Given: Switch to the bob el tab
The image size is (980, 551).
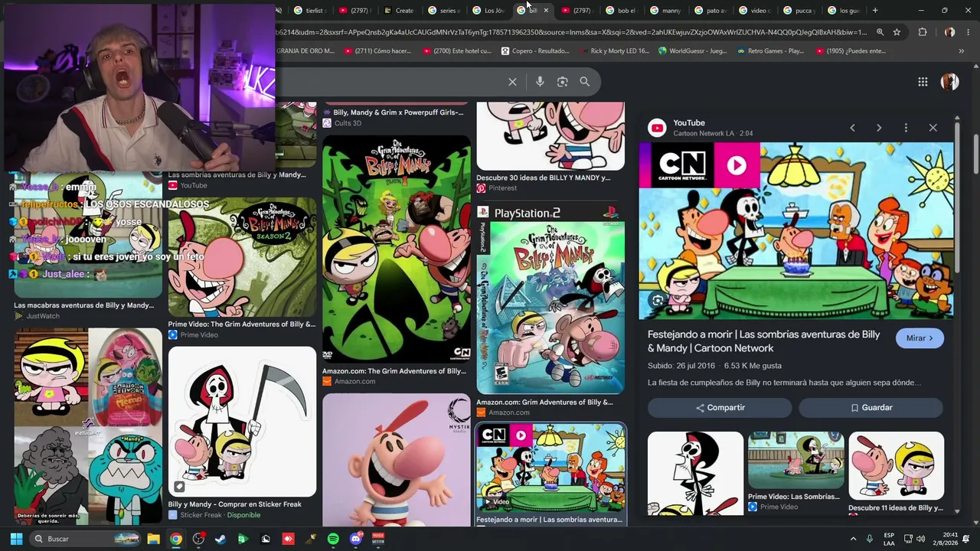Looking at the screenshot, I should 620,11.
